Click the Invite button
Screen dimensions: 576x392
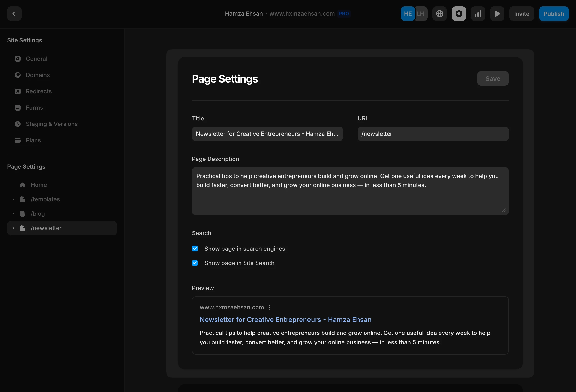click(x=521, y=14)
